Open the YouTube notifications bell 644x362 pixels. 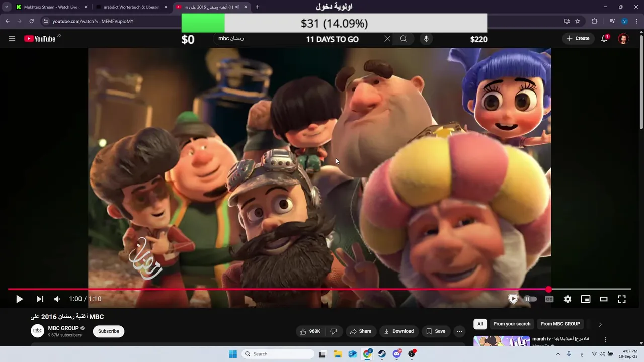tap(605, 39)
